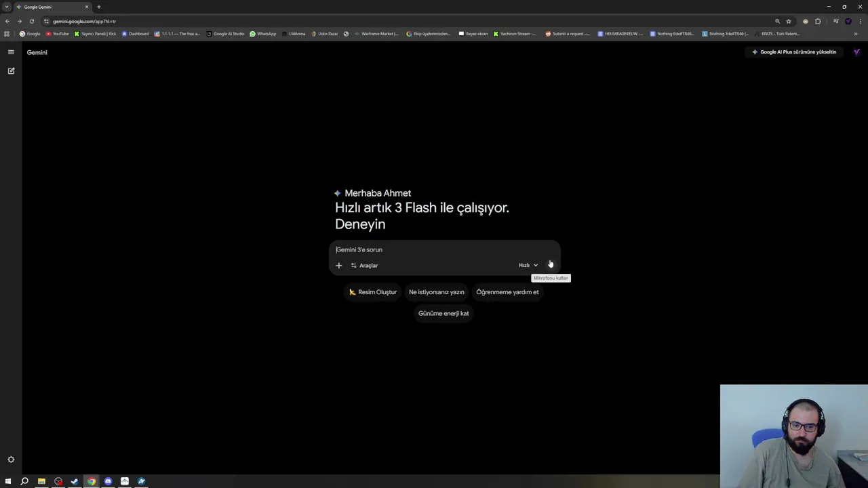The image size is (868, 488).
Task: Open the Warframe Market bookmark
Action: click(376, 34)
